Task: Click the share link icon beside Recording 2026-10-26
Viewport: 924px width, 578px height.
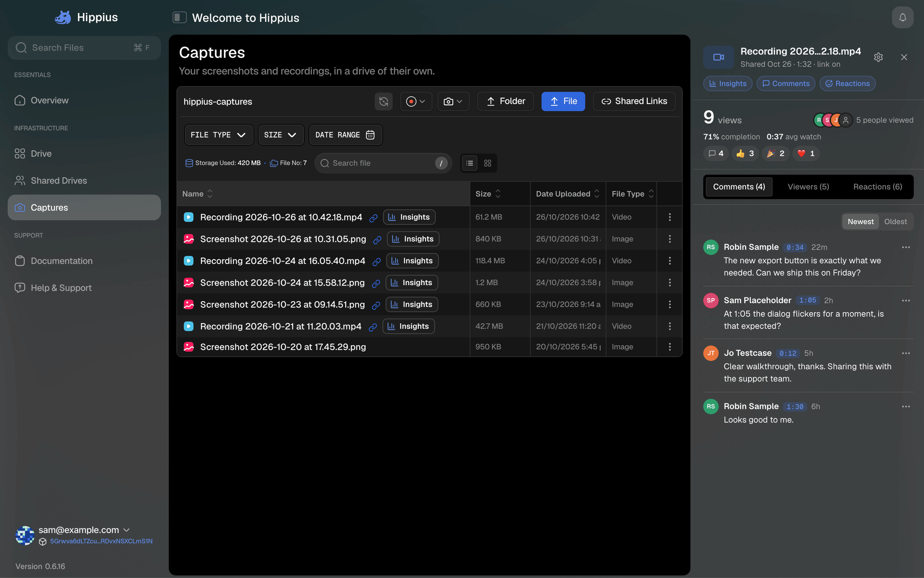Action: (373, 217)
